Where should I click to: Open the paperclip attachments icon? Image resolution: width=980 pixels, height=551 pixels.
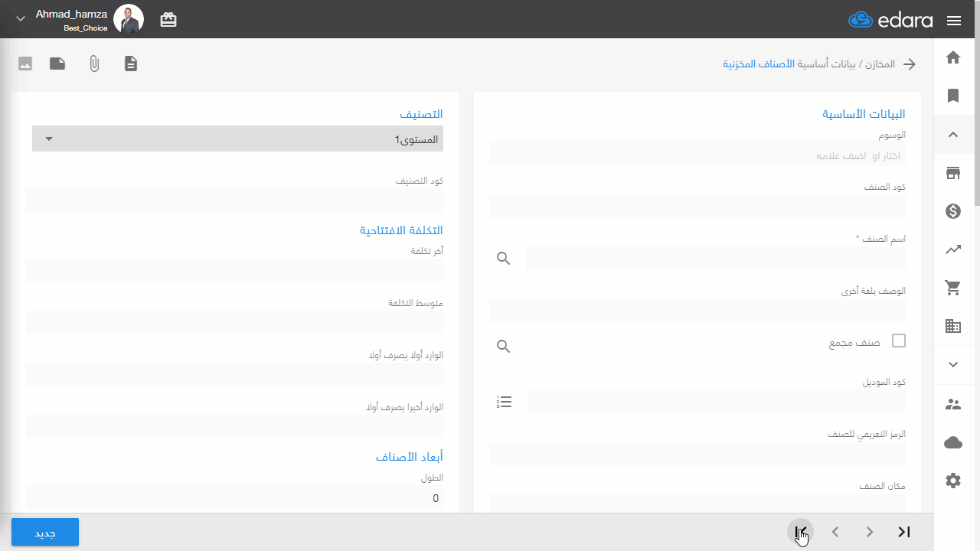click(x=94, y=64)
